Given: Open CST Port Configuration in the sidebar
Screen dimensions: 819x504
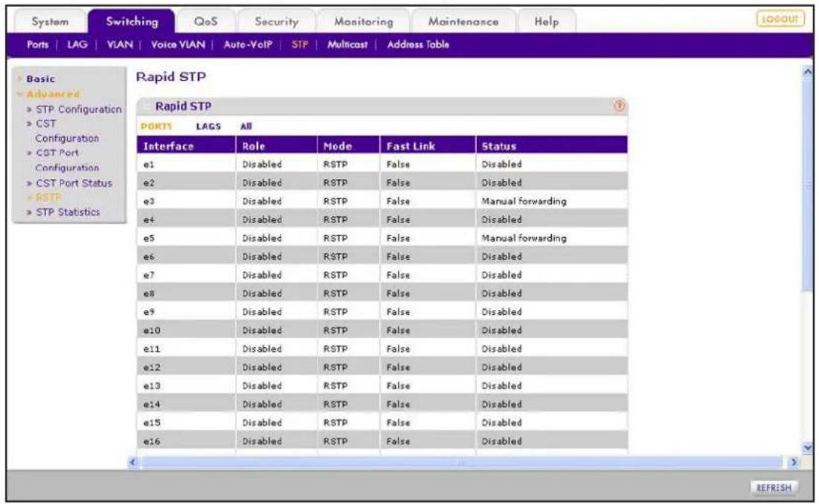Looking at the screenshot, I should point(66,160).
